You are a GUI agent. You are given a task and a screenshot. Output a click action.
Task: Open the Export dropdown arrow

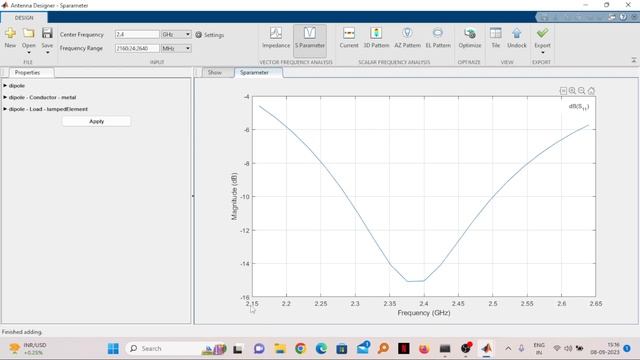(x=542, y=53)
